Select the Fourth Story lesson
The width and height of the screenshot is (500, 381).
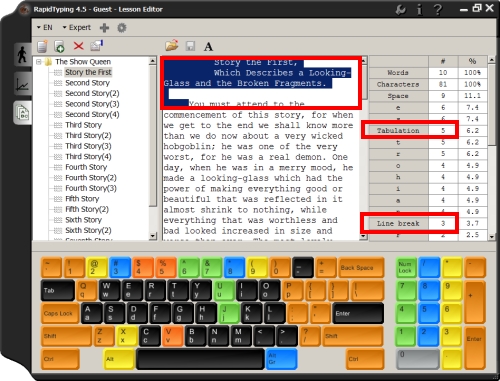(x=86, y=167)
